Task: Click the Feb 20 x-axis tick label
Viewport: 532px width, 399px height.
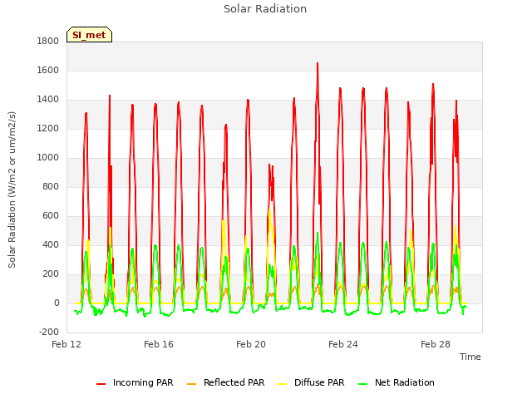Action: [x=251, y=344]
